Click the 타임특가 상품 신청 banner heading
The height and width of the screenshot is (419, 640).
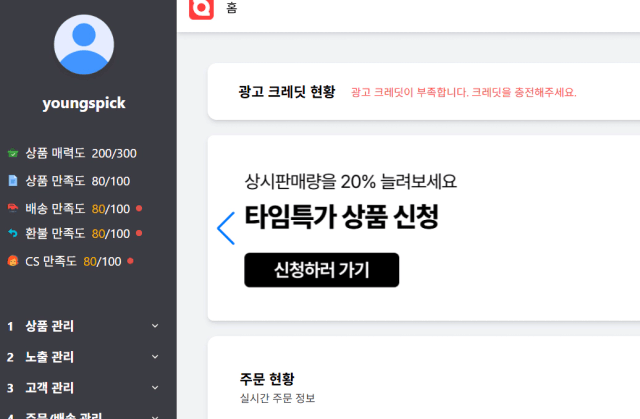(x=341, y=218)
